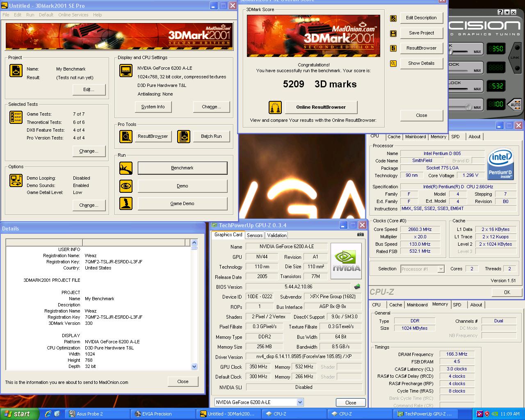The width and height of the screenshot is (525, 420).
Task: Click the magnifier icon beside the Pro Tools ResultBrowser button
Action: 126,136
